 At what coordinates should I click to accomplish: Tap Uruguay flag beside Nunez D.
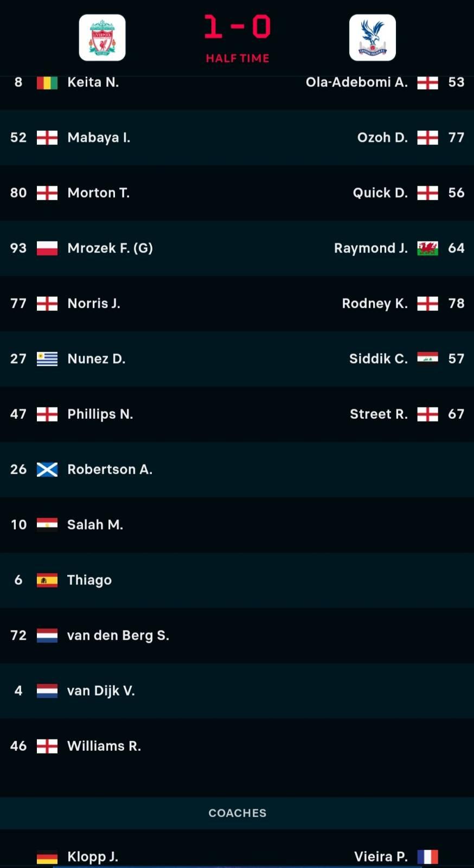coord(47,359)
